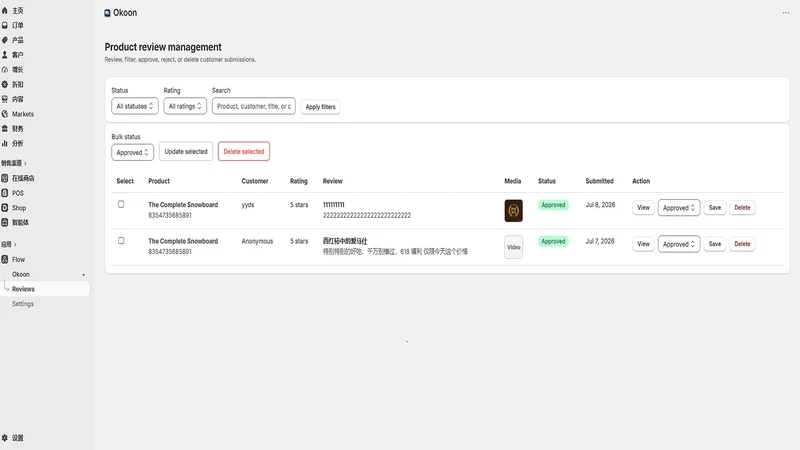This screenshot has height=450, width=800.
Task: Click the Apply filters button
Action: [320, 107]
